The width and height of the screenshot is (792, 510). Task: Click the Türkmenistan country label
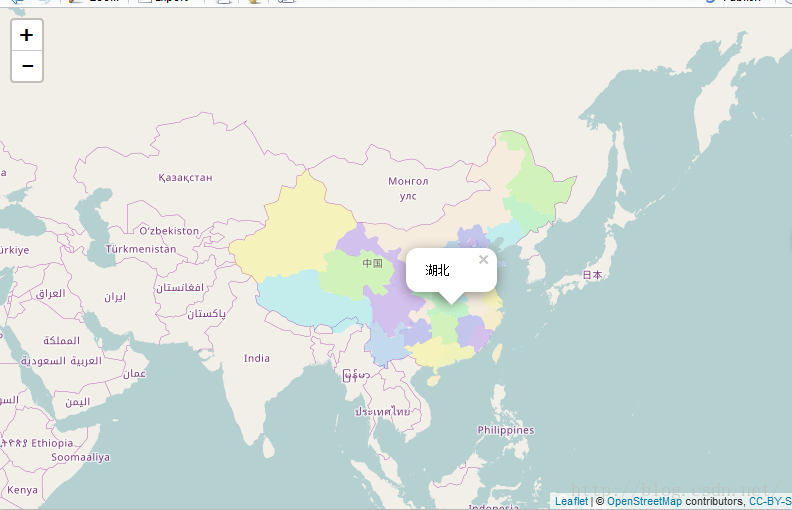[141, 249]
